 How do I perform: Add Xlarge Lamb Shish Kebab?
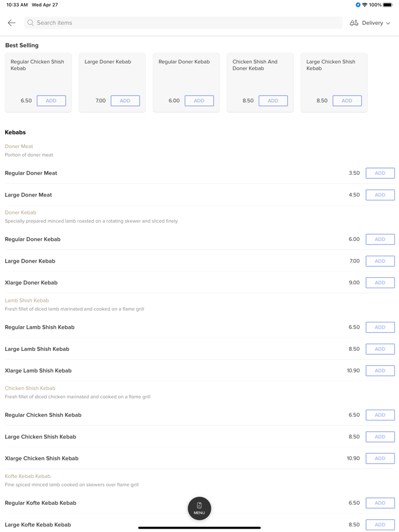click(x=380, y=370)
